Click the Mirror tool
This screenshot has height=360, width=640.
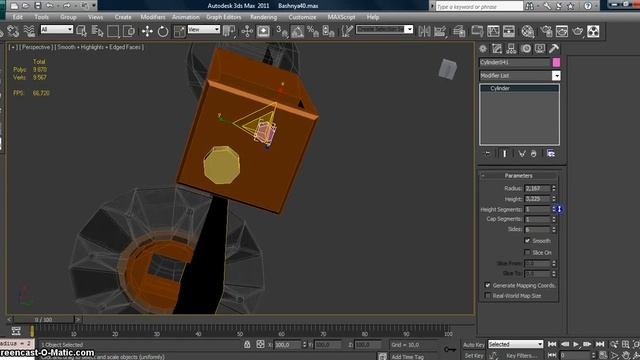click(x=424, y=31)
